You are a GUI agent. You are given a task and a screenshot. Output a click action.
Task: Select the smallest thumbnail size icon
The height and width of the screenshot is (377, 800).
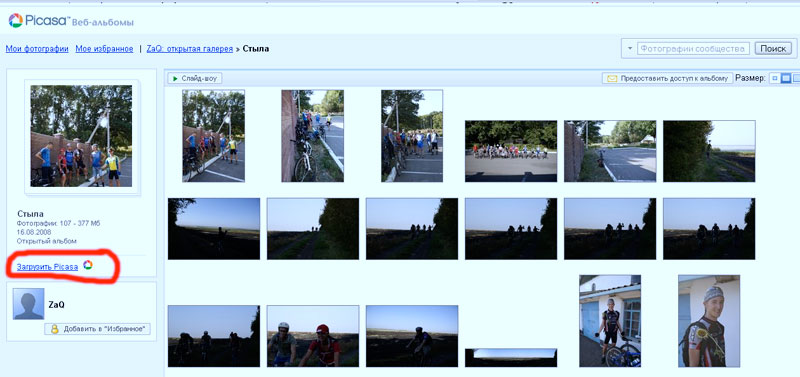(774, 79)
